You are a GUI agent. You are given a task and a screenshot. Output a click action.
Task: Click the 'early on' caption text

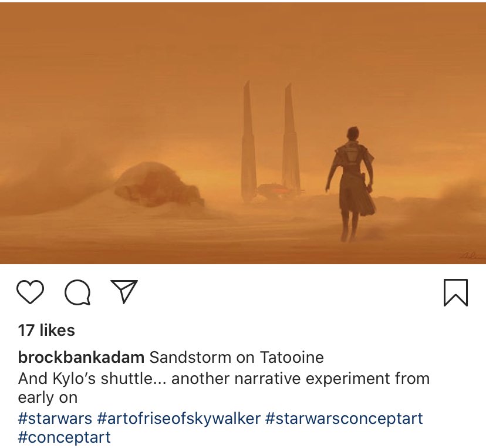click(x=48, y=398)
